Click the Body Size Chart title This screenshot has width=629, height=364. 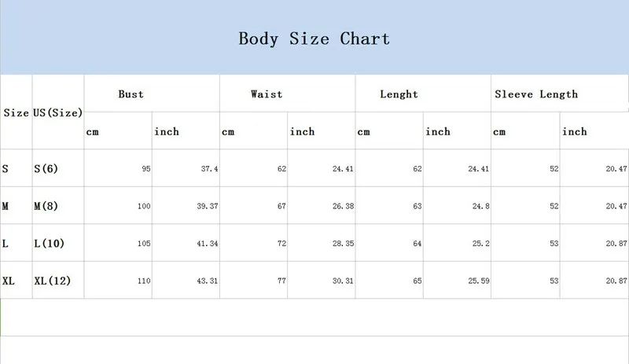point(314,39)
